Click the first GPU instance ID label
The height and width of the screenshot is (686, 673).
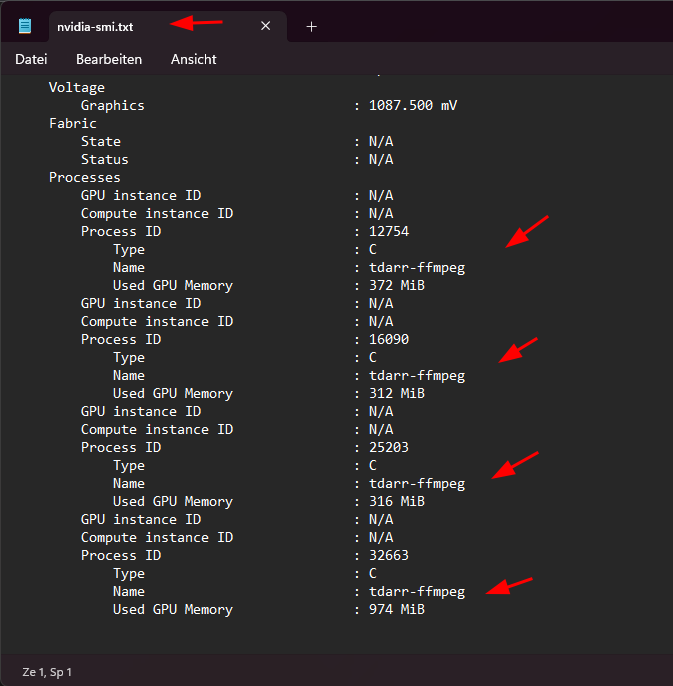(x=141, y=195)
